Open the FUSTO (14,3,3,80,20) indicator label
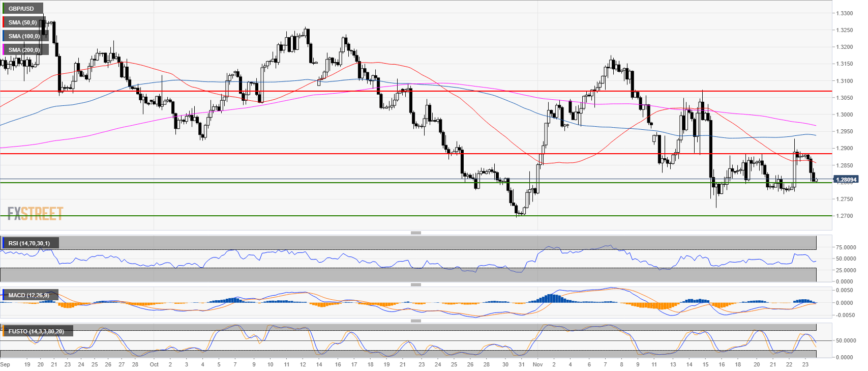 [36, 331]
